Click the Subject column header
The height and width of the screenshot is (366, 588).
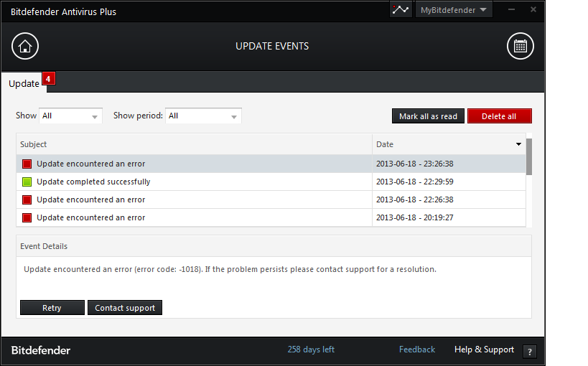[x=195, y=144]
